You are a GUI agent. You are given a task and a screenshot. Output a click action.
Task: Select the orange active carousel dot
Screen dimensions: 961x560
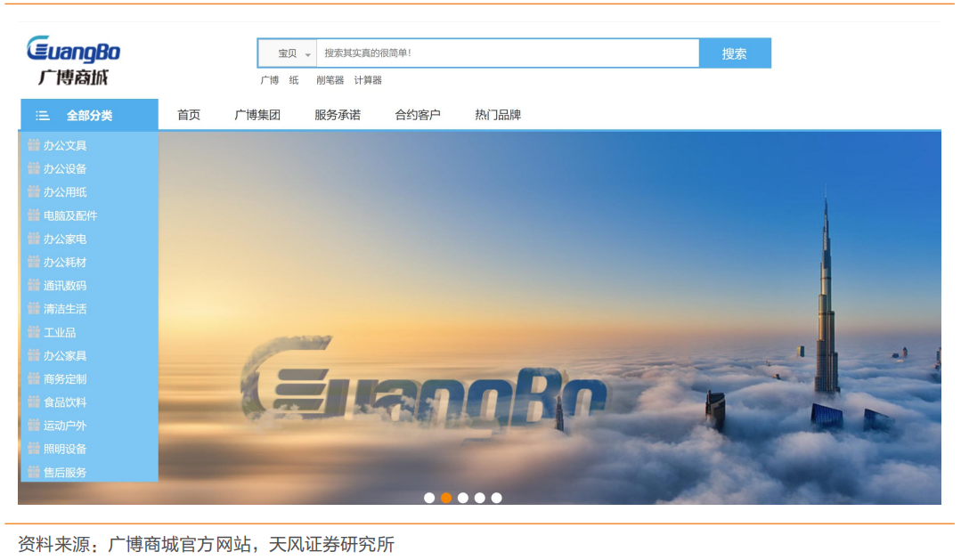click(x=446, y=498)
